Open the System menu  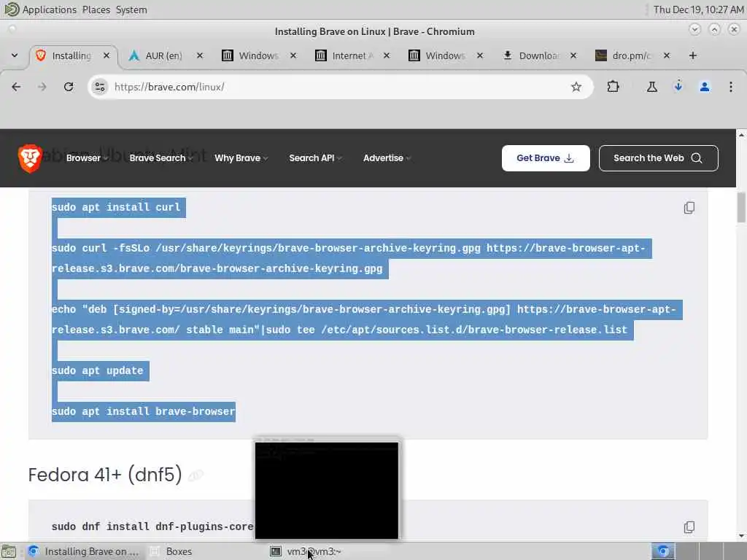tap(131, 9)
